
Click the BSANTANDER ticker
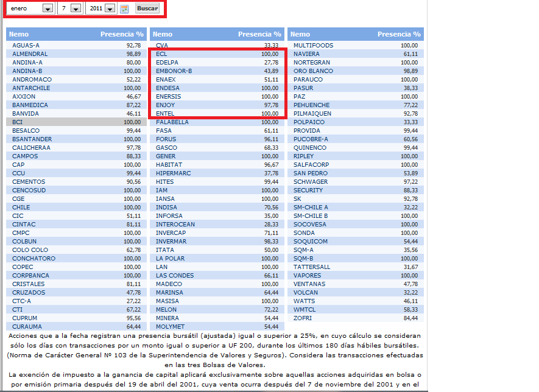pos(32,139)
